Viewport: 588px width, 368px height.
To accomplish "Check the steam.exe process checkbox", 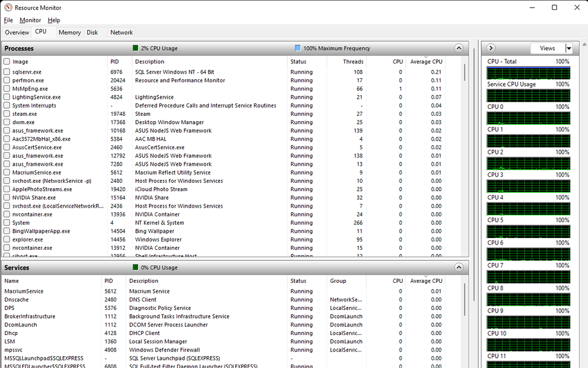I will 6,114.
